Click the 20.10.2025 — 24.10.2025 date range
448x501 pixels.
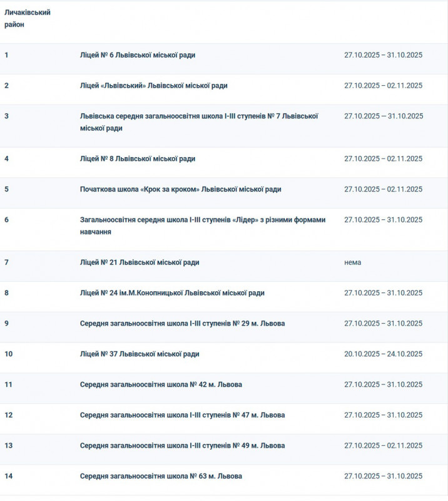pos(383,354)
